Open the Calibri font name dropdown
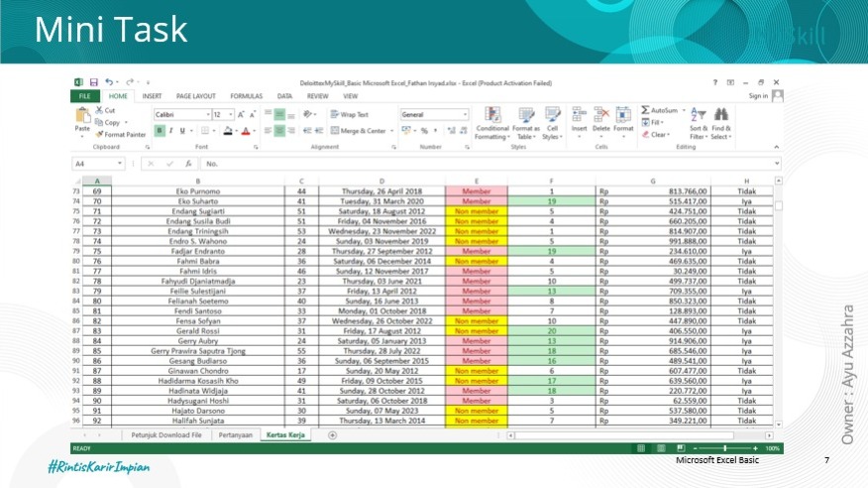The image size is (868, 488). [x=208, y=115]
